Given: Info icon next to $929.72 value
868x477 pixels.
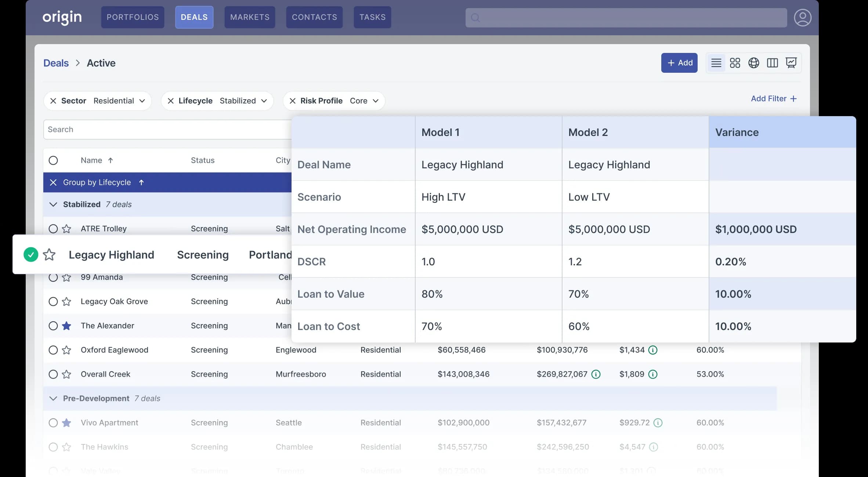Looking at the screenshot, I should click(x=658, y=423).
